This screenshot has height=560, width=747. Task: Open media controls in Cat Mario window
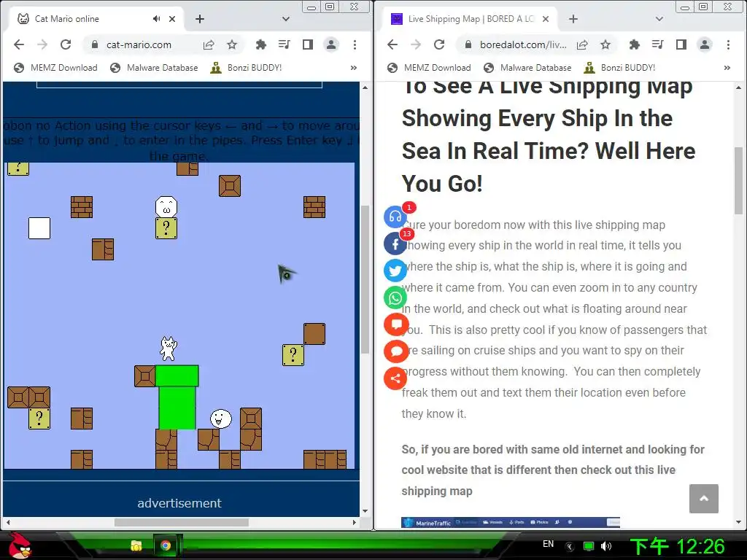click(285, 44)
